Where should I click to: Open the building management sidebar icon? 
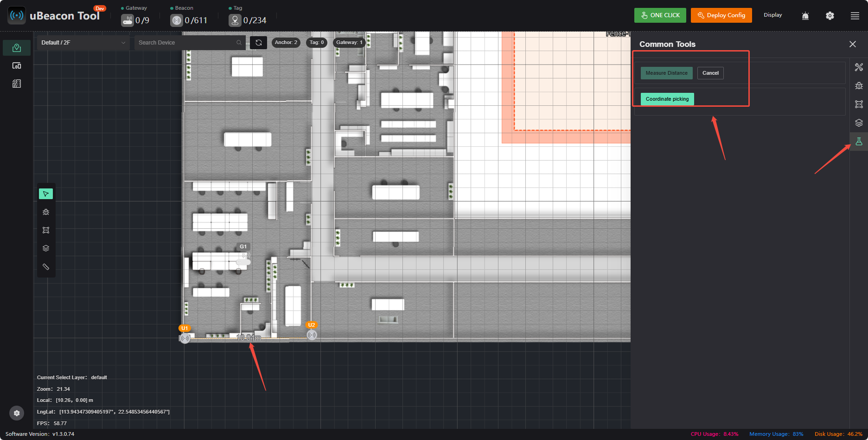(x=17, y=84)
